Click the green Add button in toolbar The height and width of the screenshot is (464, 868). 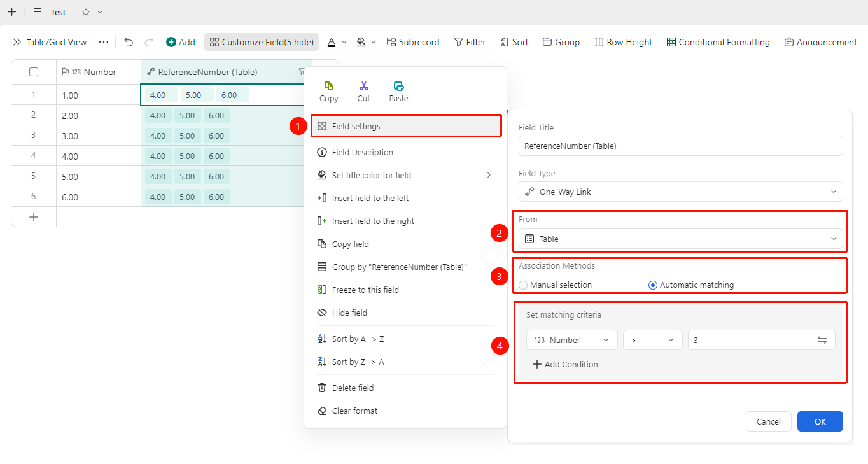181,42
